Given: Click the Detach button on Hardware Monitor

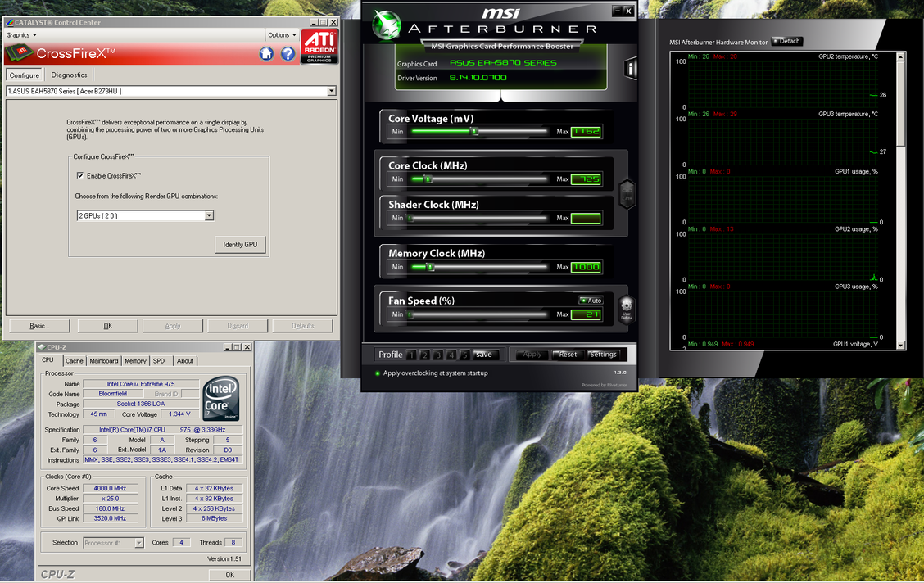Looking at the screenshot, I should [x=786, y=41].
